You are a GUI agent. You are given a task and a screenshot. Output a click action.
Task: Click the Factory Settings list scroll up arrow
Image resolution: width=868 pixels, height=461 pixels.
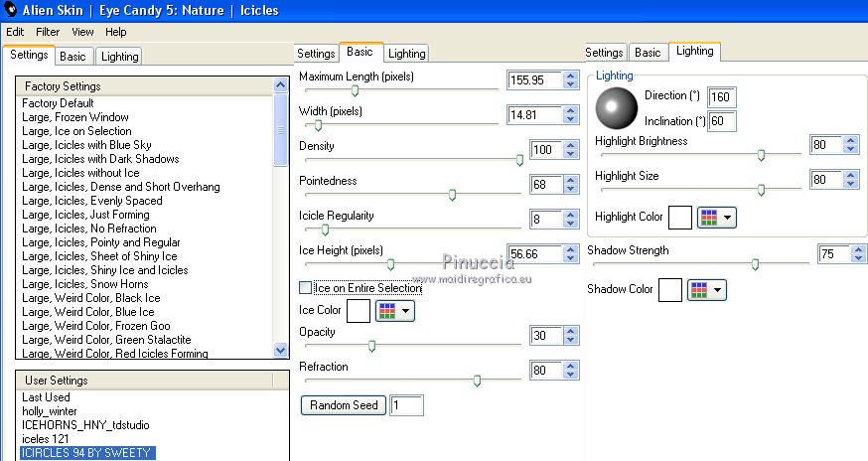(281, 85)
